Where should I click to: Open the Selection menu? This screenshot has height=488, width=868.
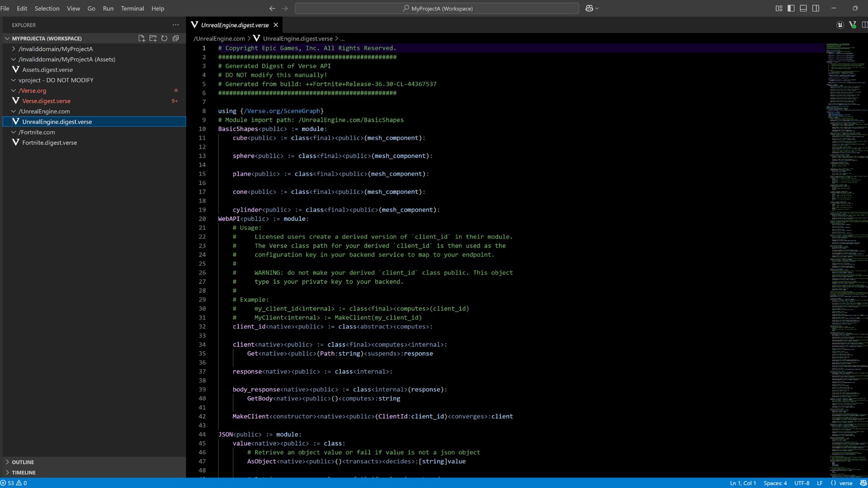pyautogui.click(x=47, y=8)
